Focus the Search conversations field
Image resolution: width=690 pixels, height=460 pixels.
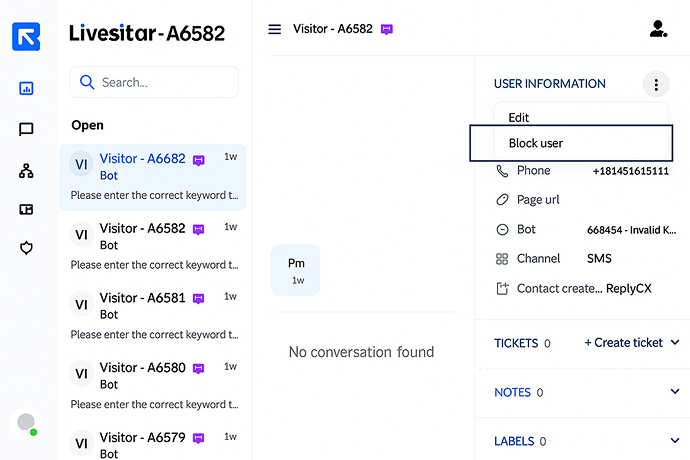coord(154,82)
